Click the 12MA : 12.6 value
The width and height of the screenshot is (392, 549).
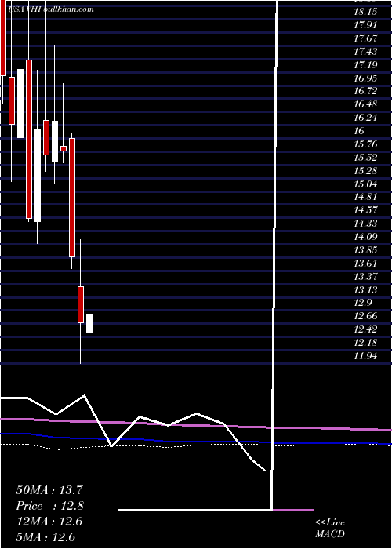coord(49,522)
